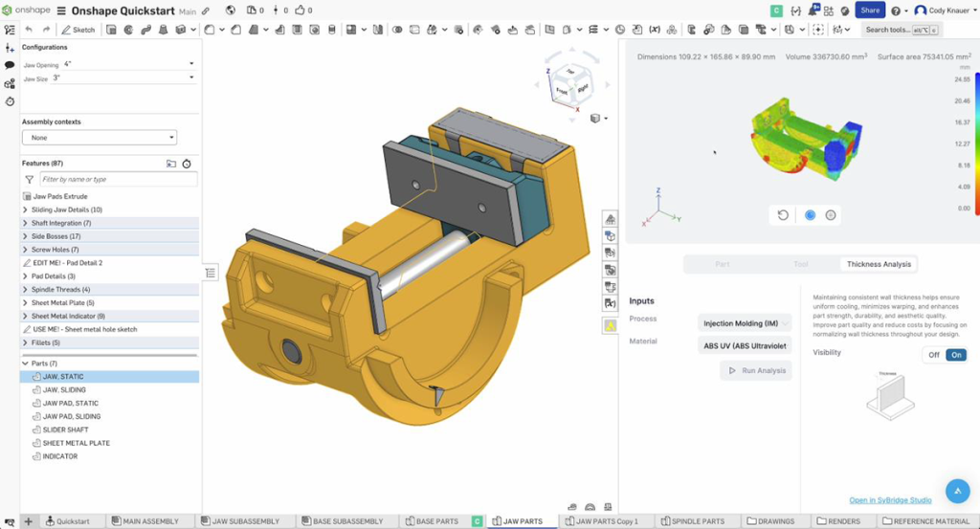The image size is (980, 529).
Task: Select the Fillet tool icon
Action: click(x=210, y=30)
